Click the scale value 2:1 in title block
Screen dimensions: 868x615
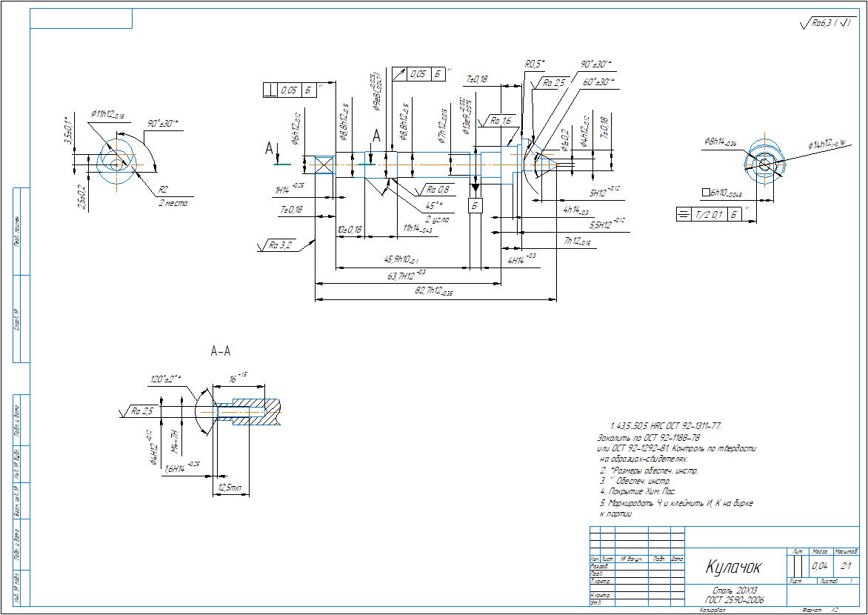[845, 565]
